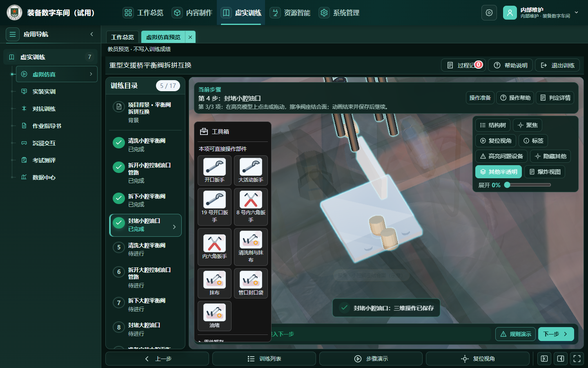Choose the 8号内六角扳手 tool
The width and height of the screenshot is (588, 368).
point(251,207)
